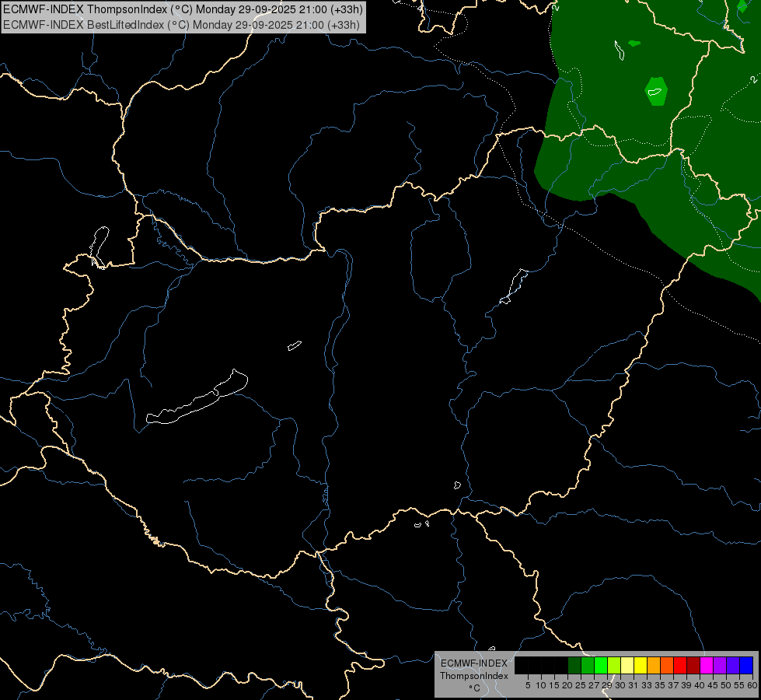Click the legend label ECMWF-INDEX
This screenshot has width=761, height=700.
pos(474,663)
